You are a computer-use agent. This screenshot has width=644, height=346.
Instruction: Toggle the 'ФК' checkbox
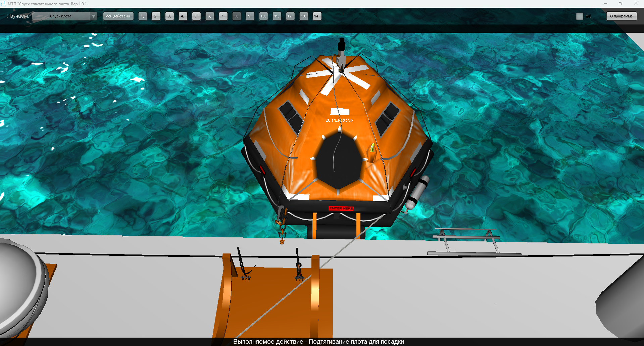[x=580, y=16]
